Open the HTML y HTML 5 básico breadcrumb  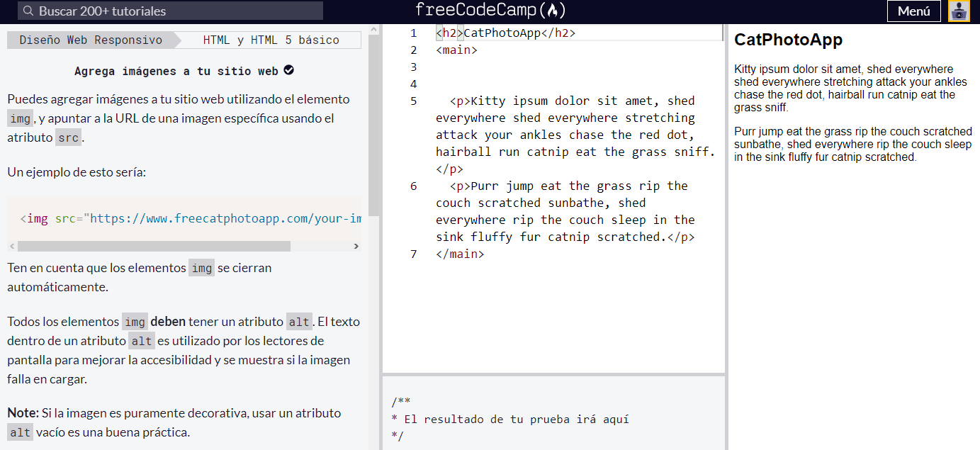pyautogui.click(x=271, y=40)
